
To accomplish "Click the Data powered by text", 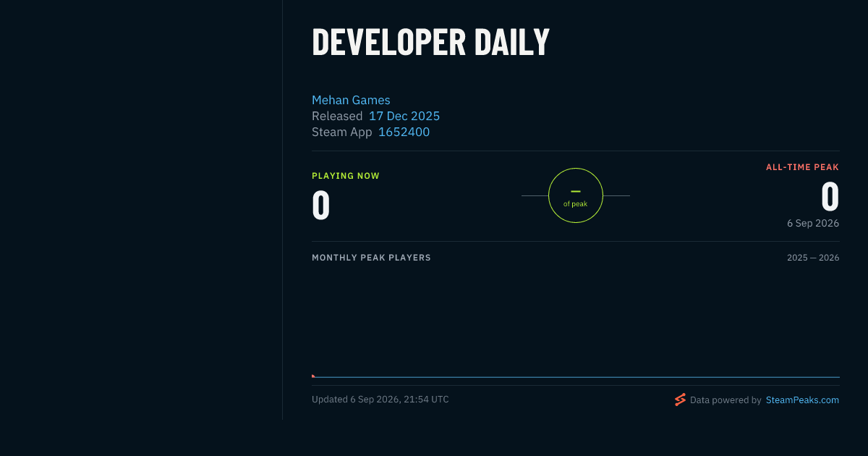I will click(726, 400).
